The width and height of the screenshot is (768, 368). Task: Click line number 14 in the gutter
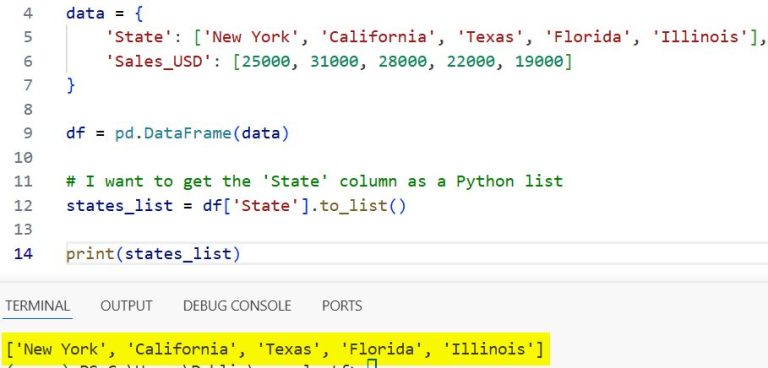(24, 254)
